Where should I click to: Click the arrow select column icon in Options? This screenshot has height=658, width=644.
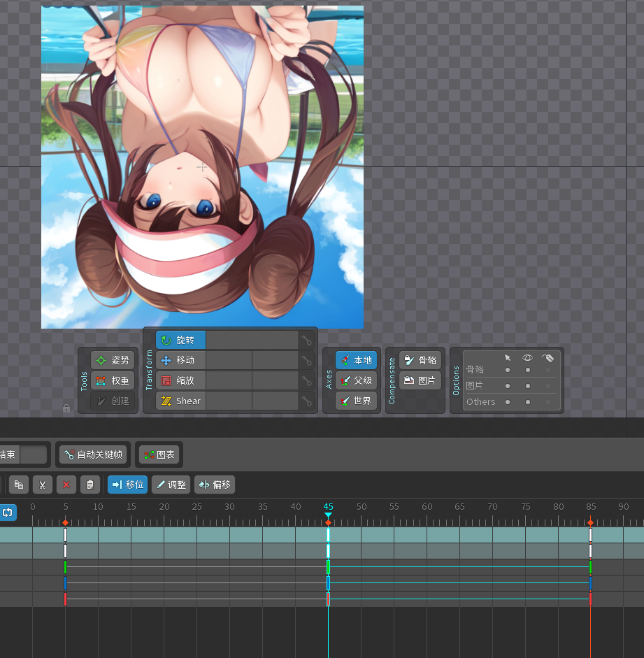(508, 357)
